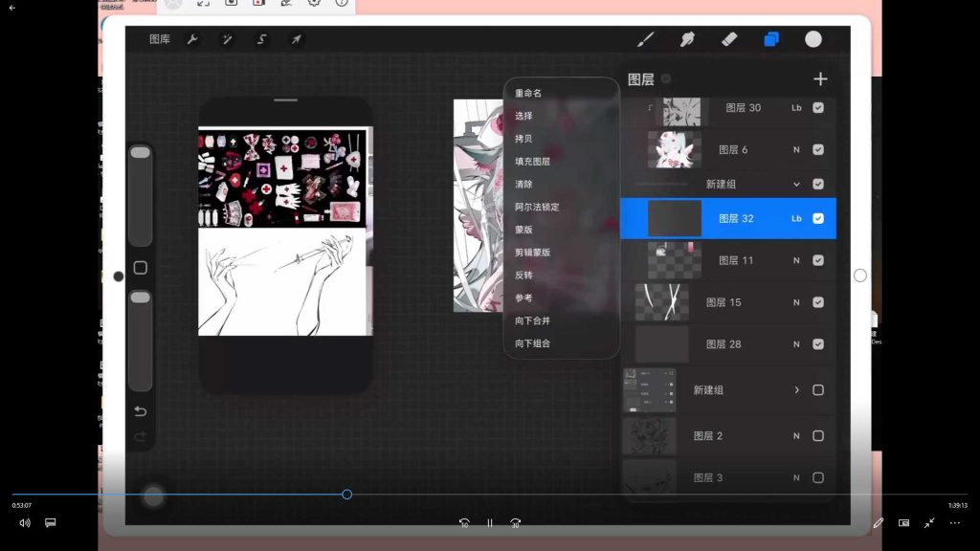Image resolution: width=980 pixels, height=551 pixels.
Task: Open the video player pencil edit tool
Action: coord(879,523)
